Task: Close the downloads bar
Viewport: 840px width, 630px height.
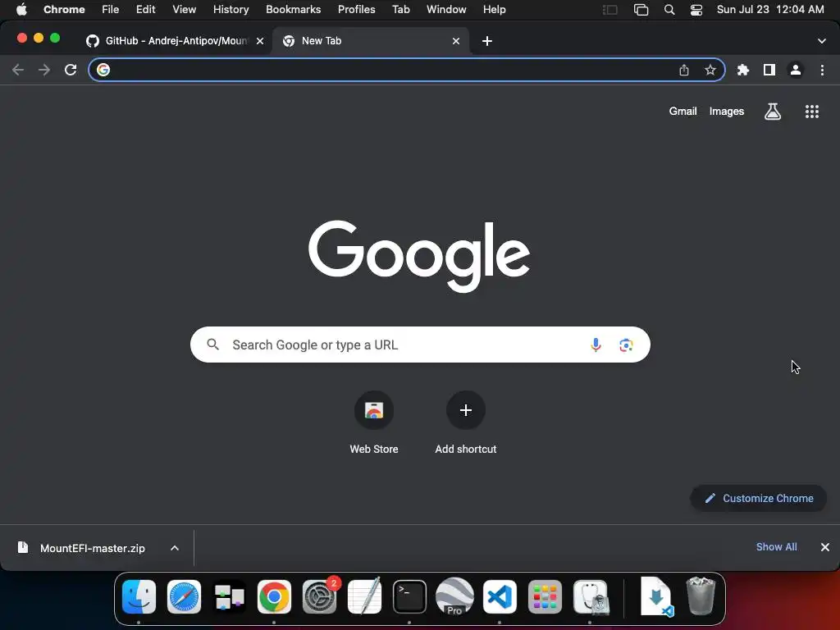Action: coord(825,547)
